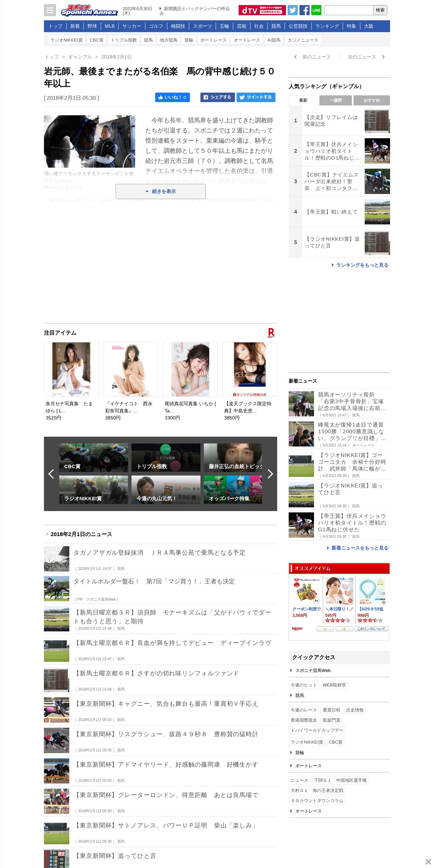The height and width of the screenshot is (868, 434).
Task: Open the オッズパーク特集 carousel tile
Action: pyautogui.click(x=233, y=490)
